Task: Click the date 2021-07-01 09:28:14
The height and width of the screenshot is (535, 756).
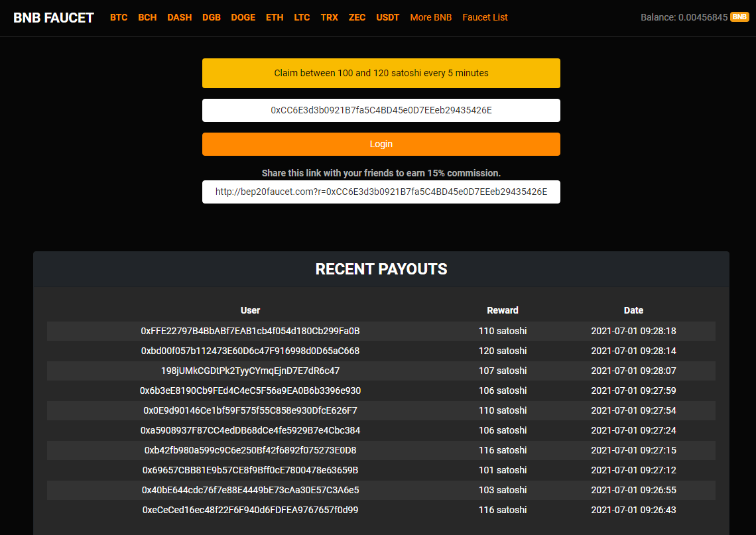Action: [633, 351]
